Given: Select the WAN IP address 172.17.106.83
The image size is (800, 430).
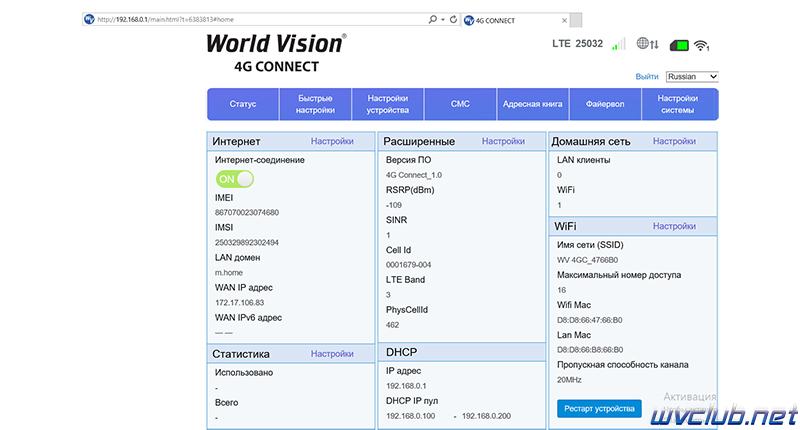Looking at the screenshot, I should coord(239,302).
